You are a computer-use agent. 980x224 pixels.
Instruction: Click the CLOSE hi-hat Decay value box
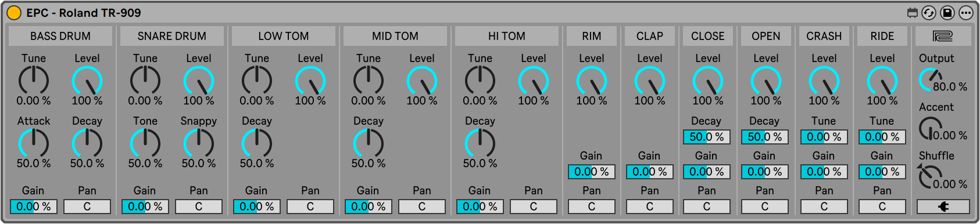707,137
